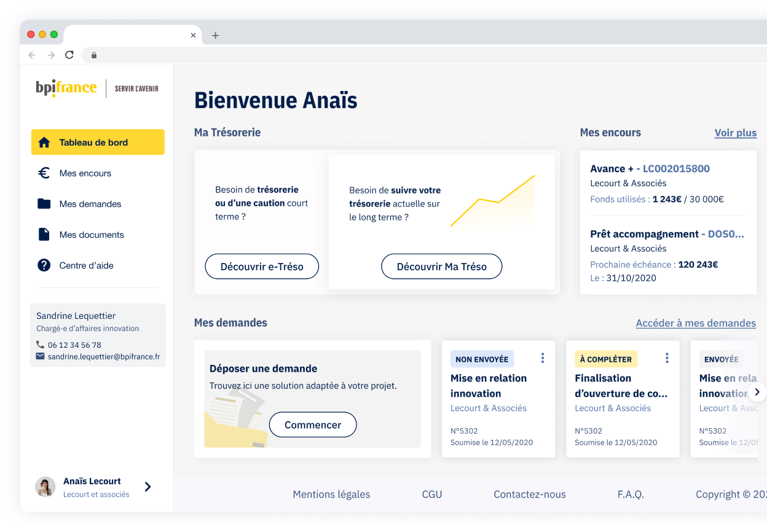
Task: Follow Accéder à mes demandes link
Action: point(696,323)
